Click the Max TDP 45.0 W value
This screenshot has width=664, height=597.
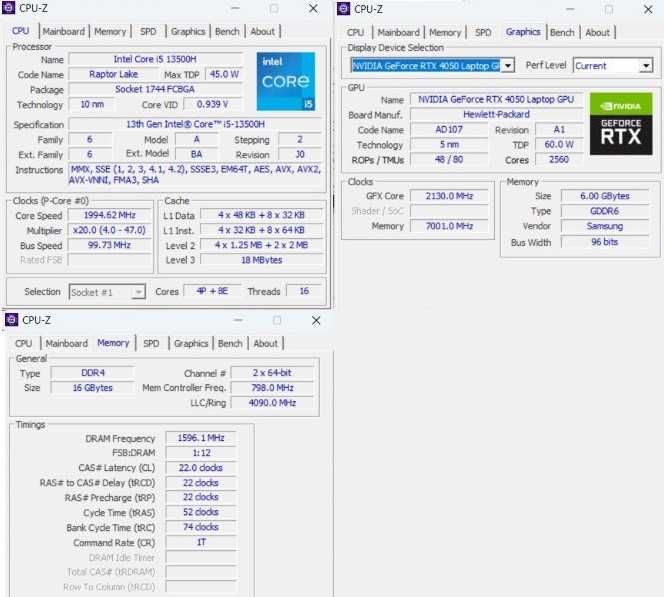click(x=224, y=74)
